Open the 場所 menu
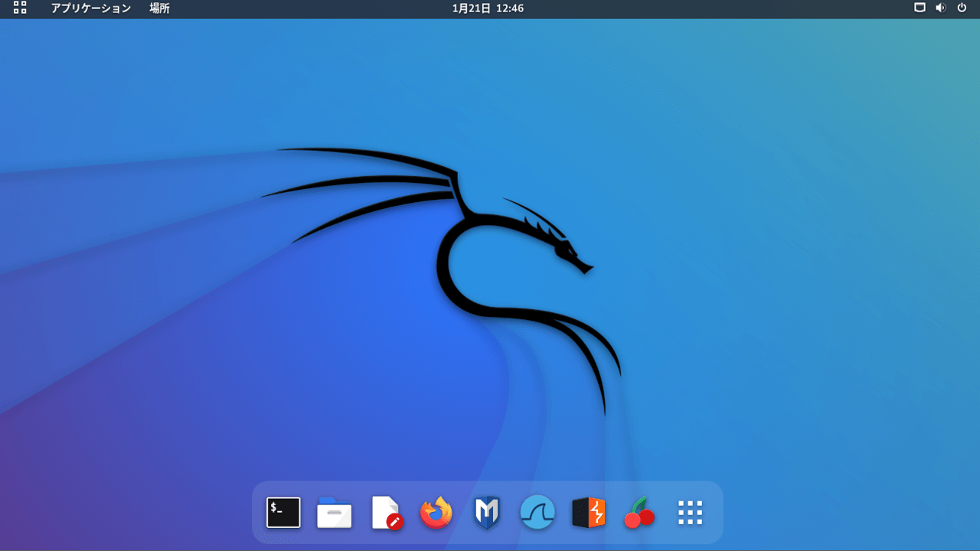Image resolution: width=980 pixels, height=551 pixels. click(x=159, y=8)
